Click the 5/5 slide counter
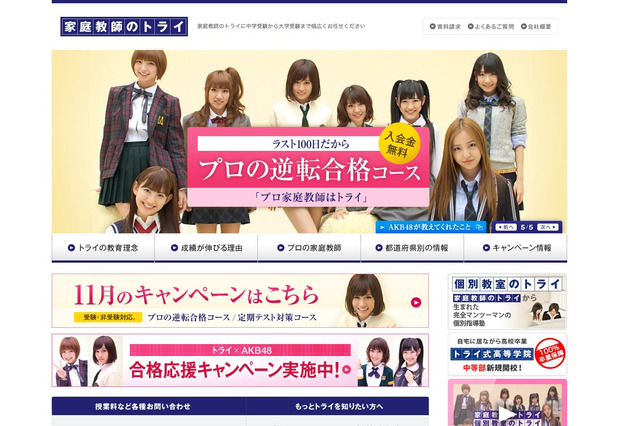640x426 pixels. [x=527, y=227]
